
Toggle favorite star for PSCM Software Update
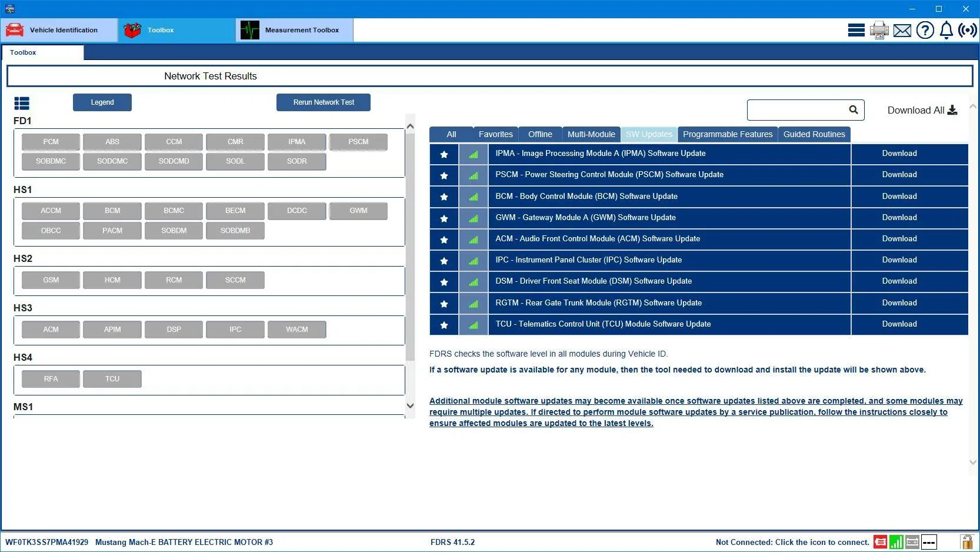444,175
